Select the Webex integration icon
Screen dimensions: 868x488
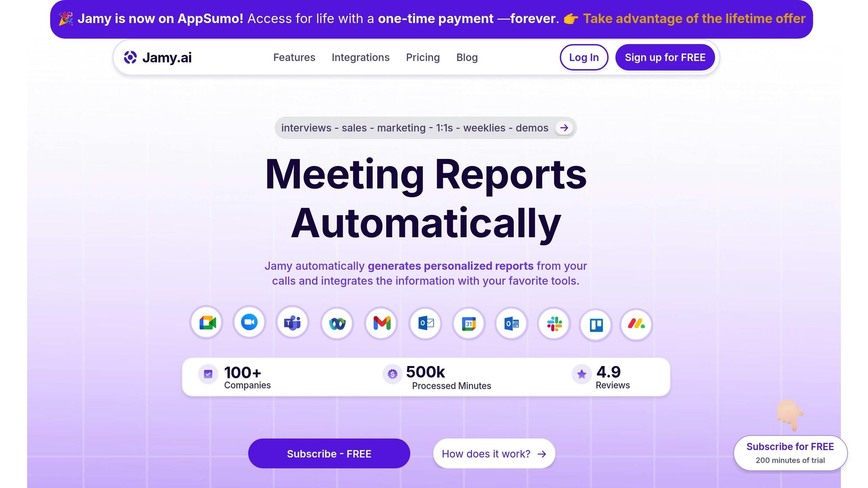337,324
